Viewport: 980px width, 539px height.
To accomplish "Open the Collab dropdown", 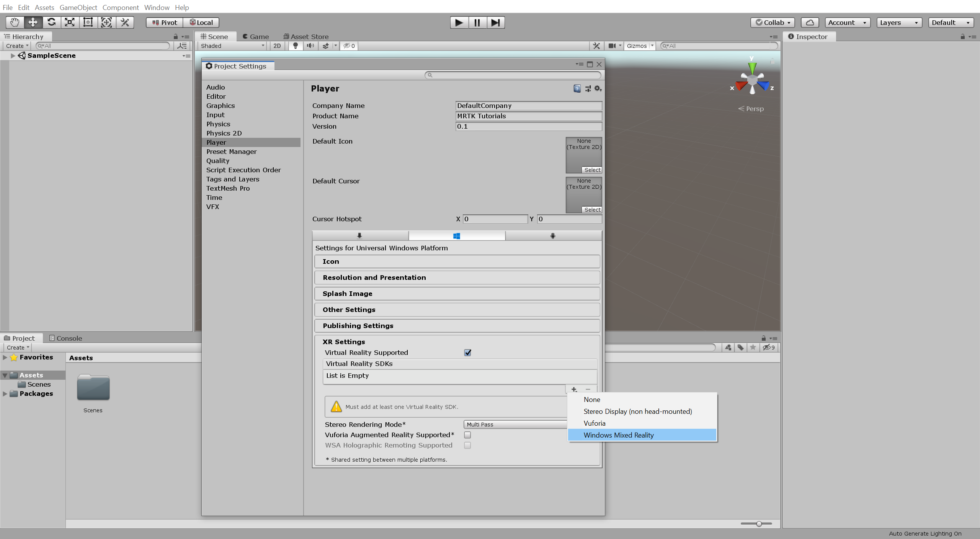I will [773, 23].
